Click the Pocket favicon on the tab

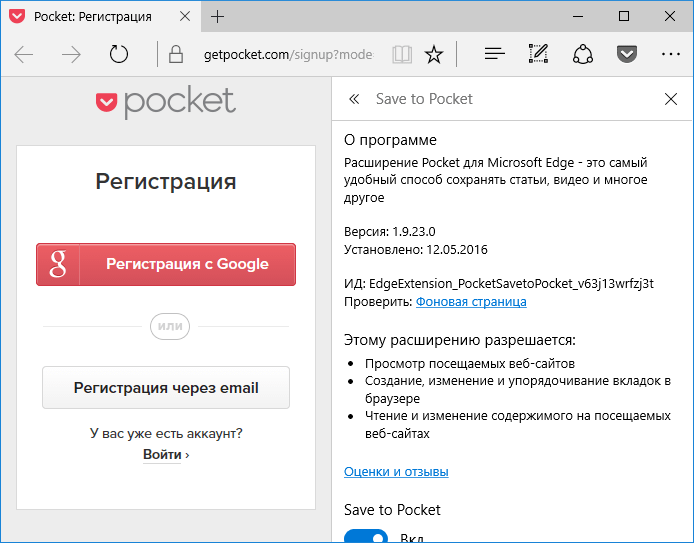(17, 16)
